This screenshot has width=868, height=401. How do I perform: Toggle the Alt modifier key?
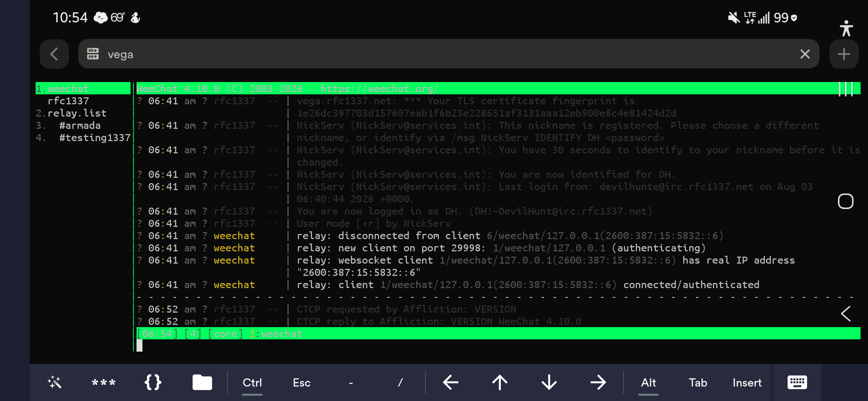coord(648,383)
